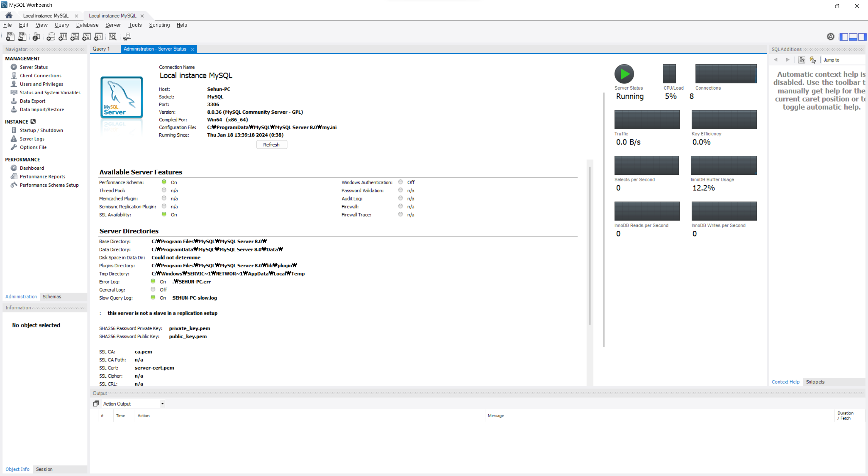Click the Server Logs icon
The image size is (868, 476).
click(x=14, y=138)
